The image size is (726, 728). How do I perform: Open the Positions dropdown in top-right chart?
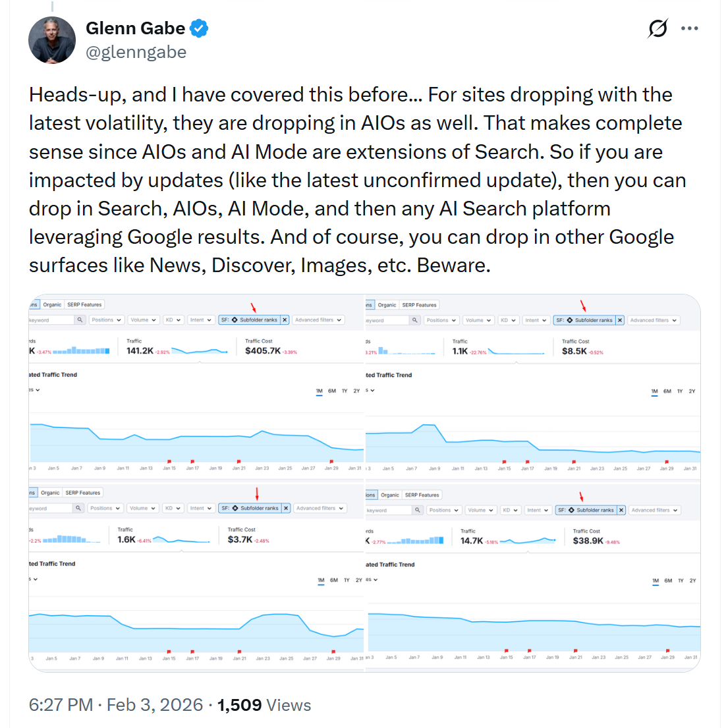tap(441, 320)
